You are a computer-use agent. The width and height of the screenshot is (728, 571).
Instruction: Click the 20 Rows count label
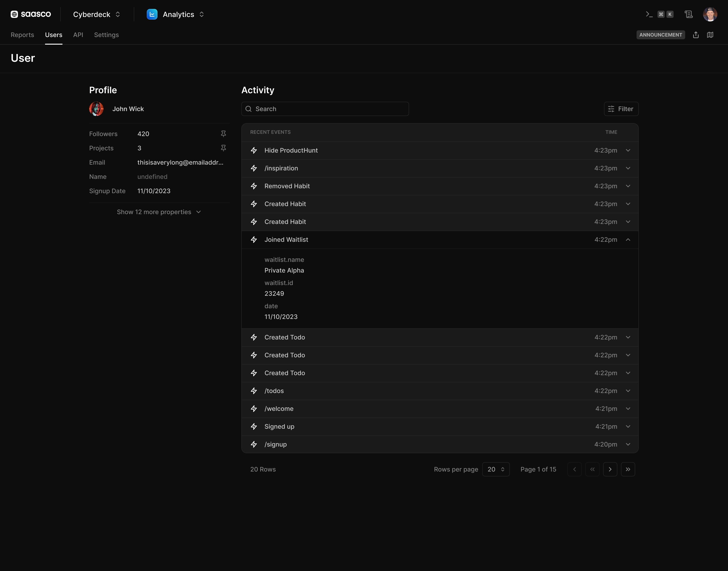pos(263,469)
